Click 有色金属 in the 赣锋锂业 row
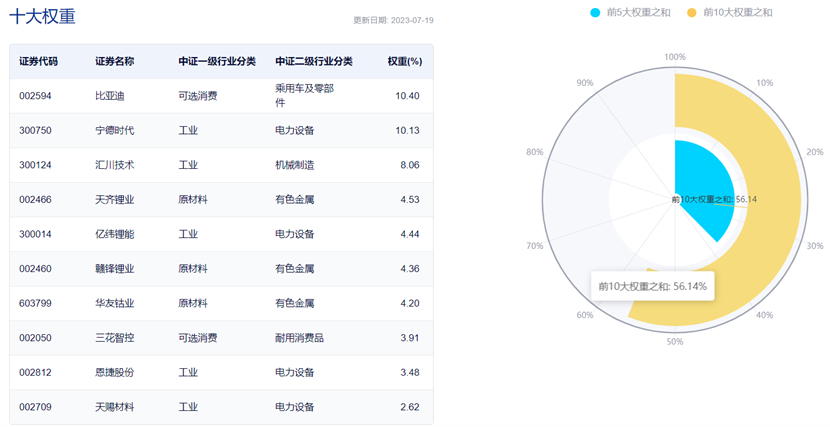Viewport: 830px width, 427px height. (295, 269)
